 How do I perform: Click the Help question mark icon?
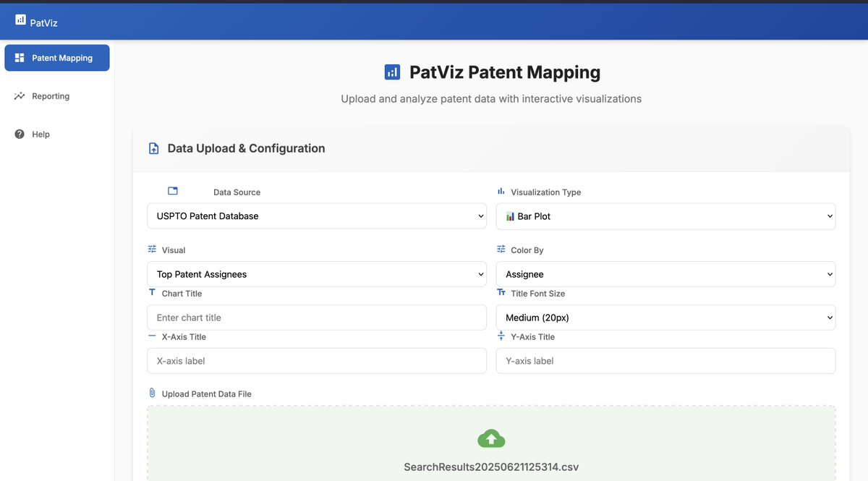click(20, 134)
